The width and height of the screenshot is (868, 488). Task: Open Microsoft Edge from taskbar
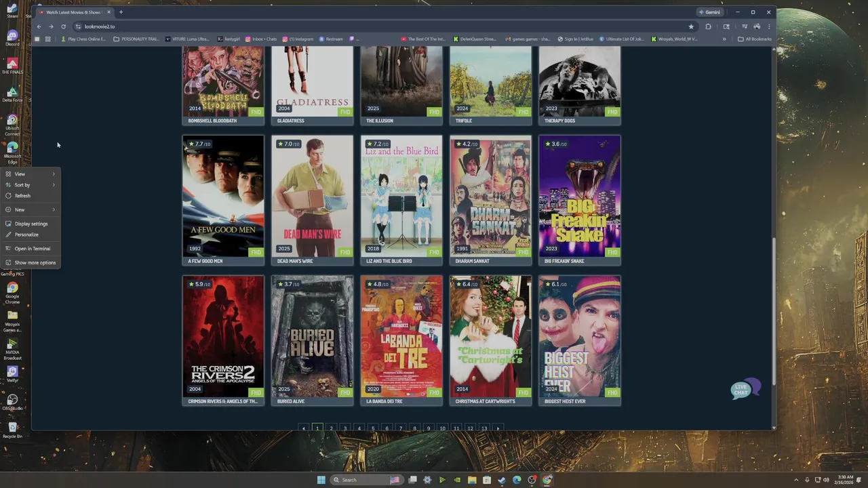click(x=517, y=480)
